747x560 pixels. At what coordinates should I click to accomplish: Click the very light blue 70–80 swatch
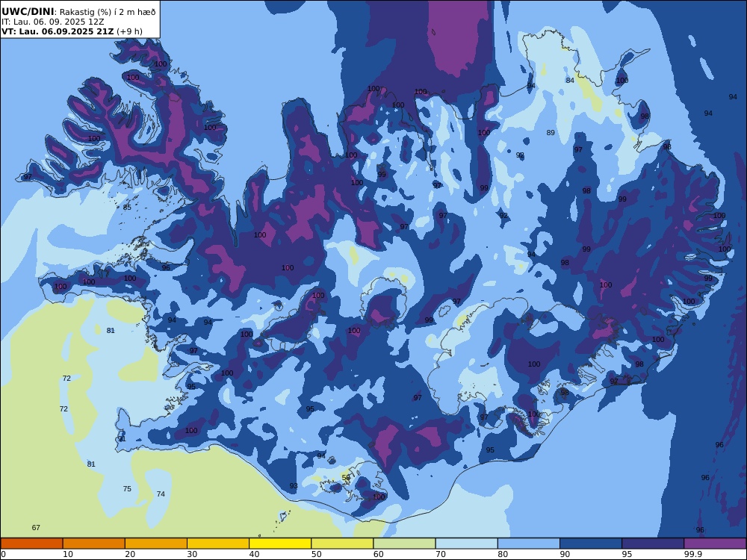(466, 544)
